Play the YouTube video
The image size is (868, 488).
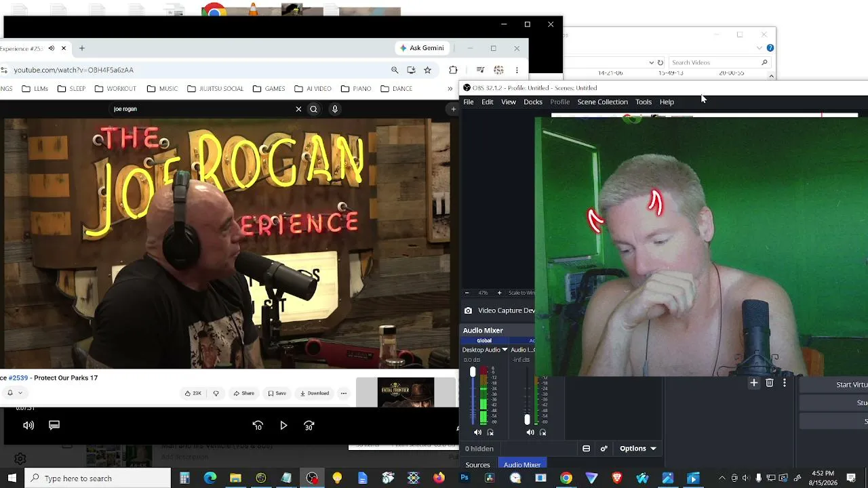pyautogui.click(x=283, y=426)
